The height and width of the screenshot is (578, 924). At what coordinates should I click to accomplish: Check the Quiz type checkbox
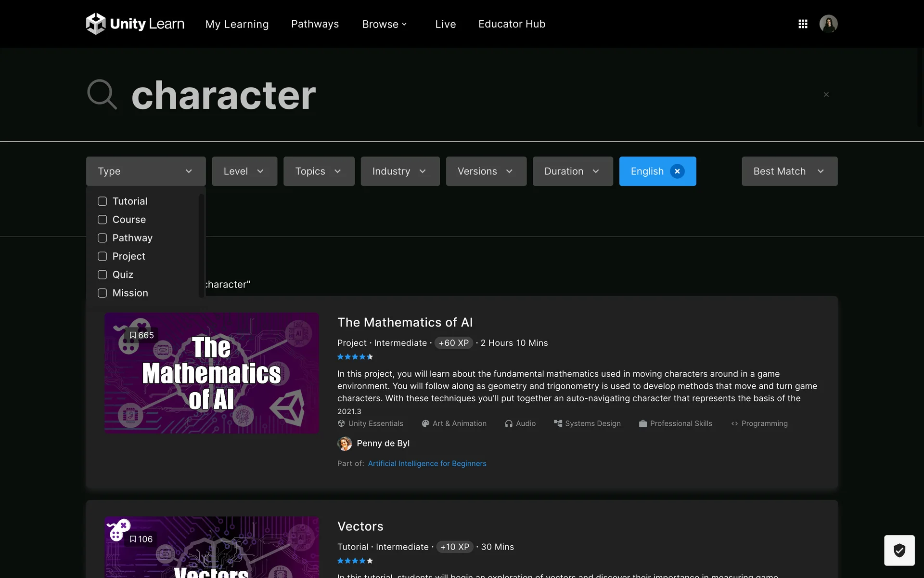coord(103,275)
